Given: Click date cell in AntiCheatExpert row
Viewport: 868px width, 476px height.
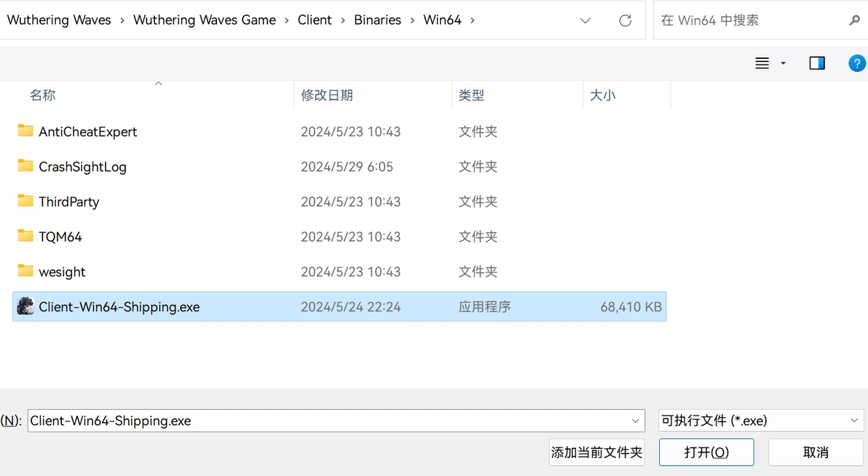Looking at the screenshot, I should [x=351, y=132].
